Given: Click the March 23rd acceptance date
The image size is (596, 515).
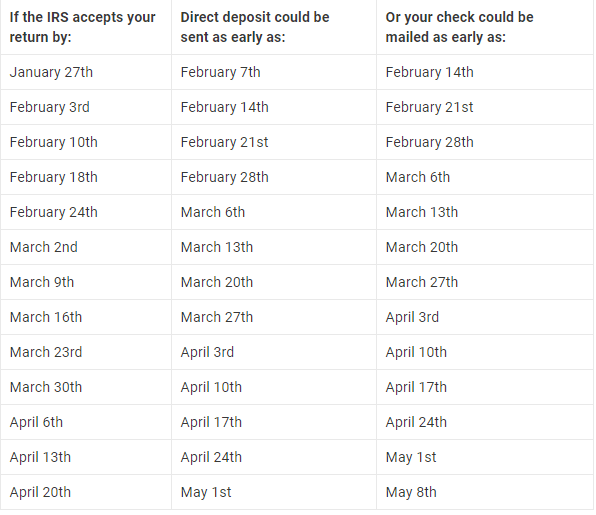Looking at the screenshot, I should click(x=46, y=352).
